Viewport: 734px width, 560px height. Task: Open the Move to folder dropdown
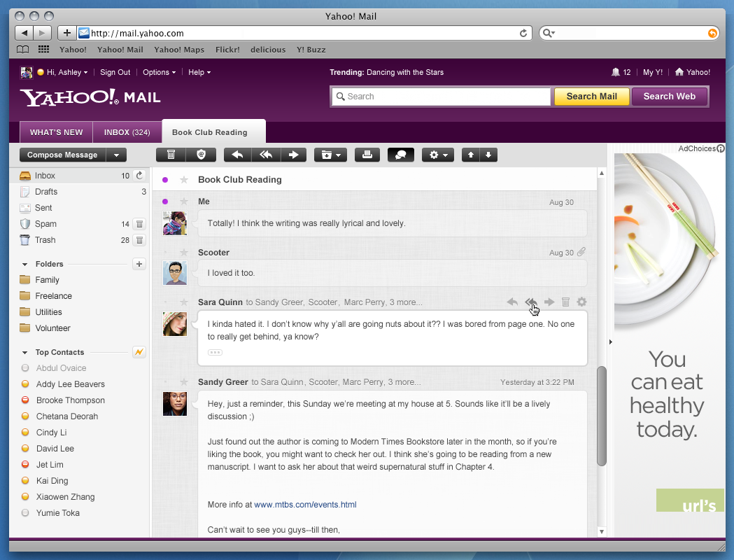coord(330,155)
